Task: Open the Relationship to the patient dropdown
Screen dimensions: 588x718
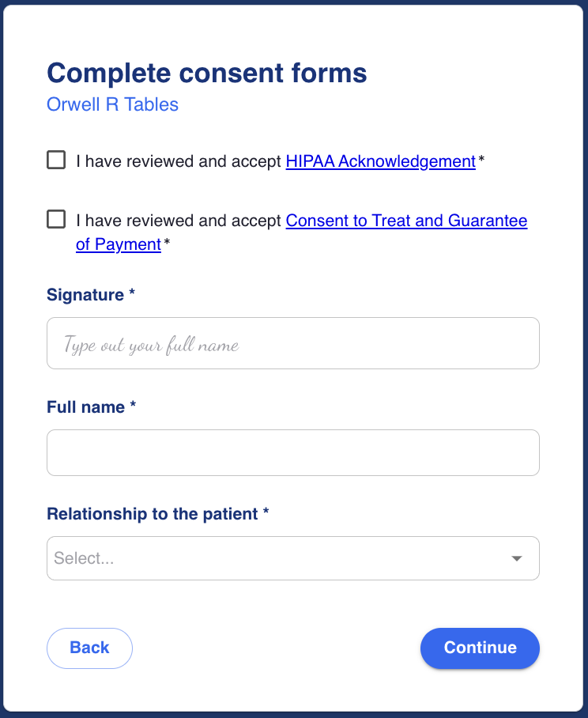Action: [293, 558]
